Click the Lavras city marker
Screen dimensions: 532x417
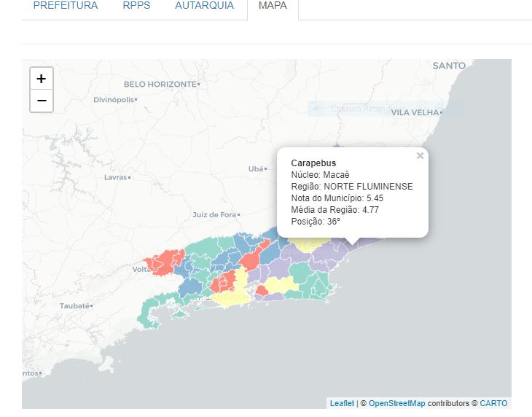click(x=116, y=177)
